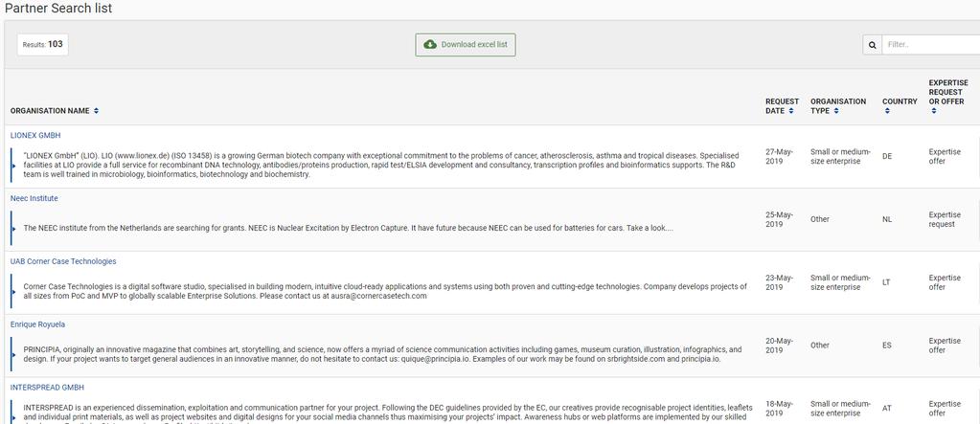The image size is (980, 424).
Task: Click country code NL
Action: click(887, 220)
